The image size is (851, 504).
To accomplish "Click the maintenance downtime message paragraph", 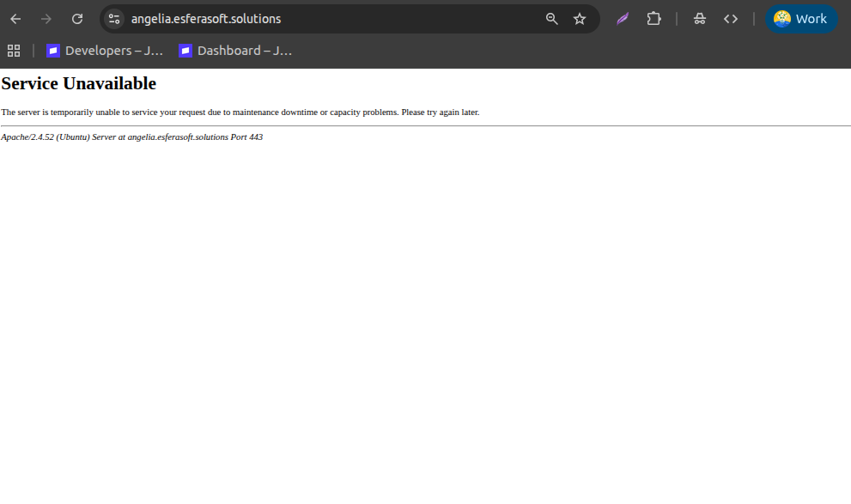I will 240,112.
